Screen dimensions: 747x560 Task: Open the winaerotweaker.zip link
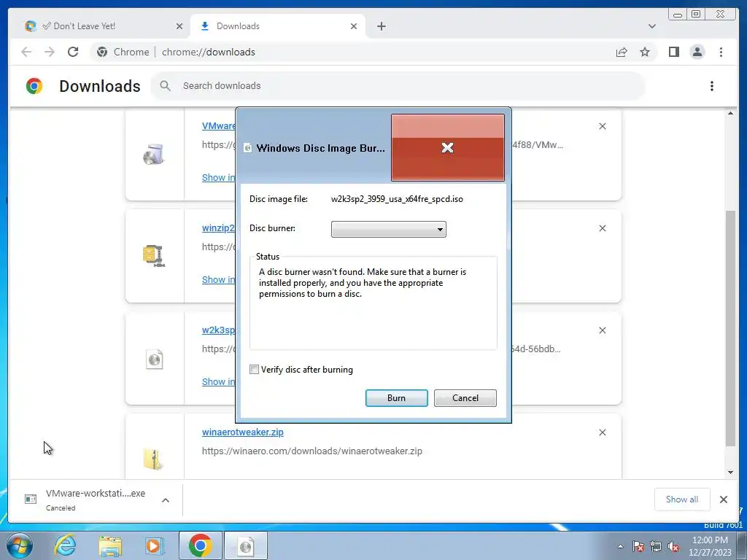click(242, 432)
